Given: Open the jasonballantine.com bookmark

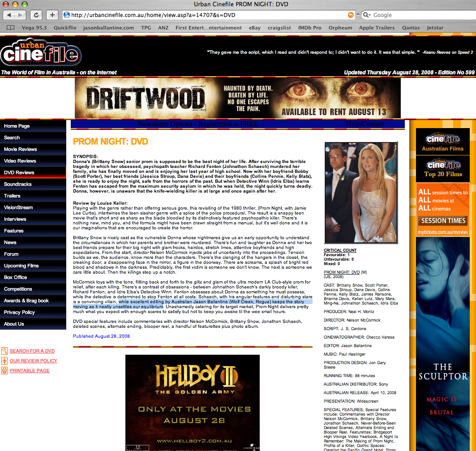Looking at the screenshot, I should coord(108,28).
